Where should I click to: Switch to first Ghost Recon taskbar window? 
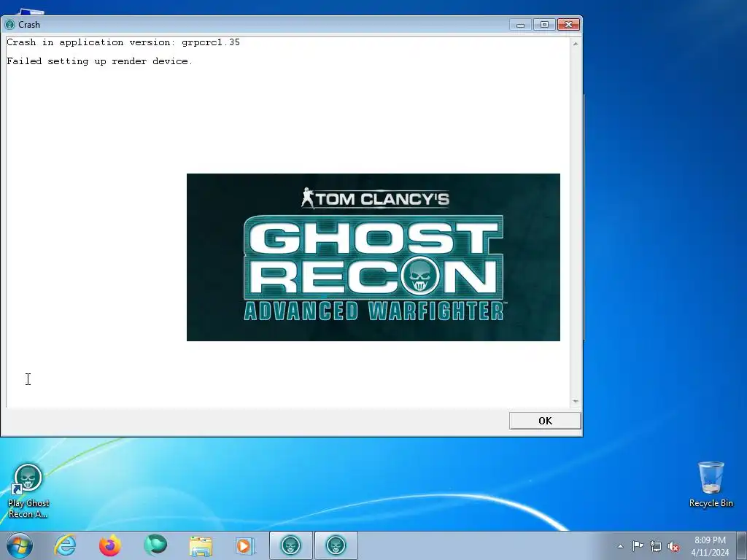click(290, 545)
